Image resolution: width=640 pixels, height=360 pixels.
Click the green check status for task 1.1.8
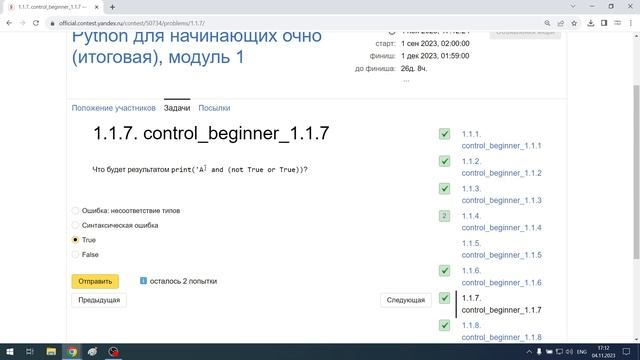pyautogui.click(x=444, y=325)
